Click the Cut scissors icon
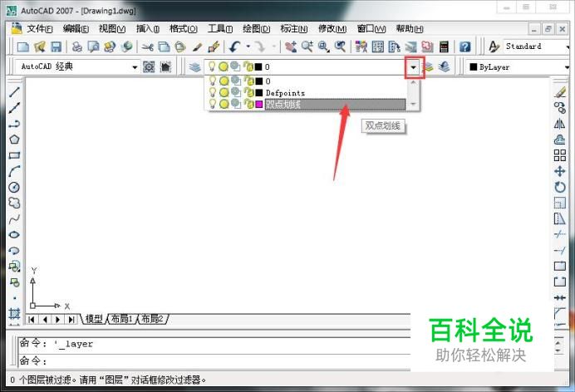The width and height of the screenshot is (575, 392). click(x=147, y=47)
